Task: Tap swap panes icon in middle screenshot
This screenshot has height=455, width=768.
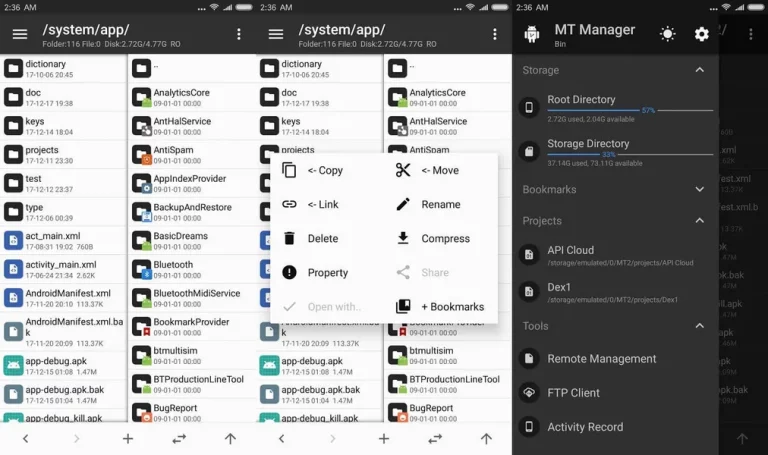Action: click(x=435, y=439)
